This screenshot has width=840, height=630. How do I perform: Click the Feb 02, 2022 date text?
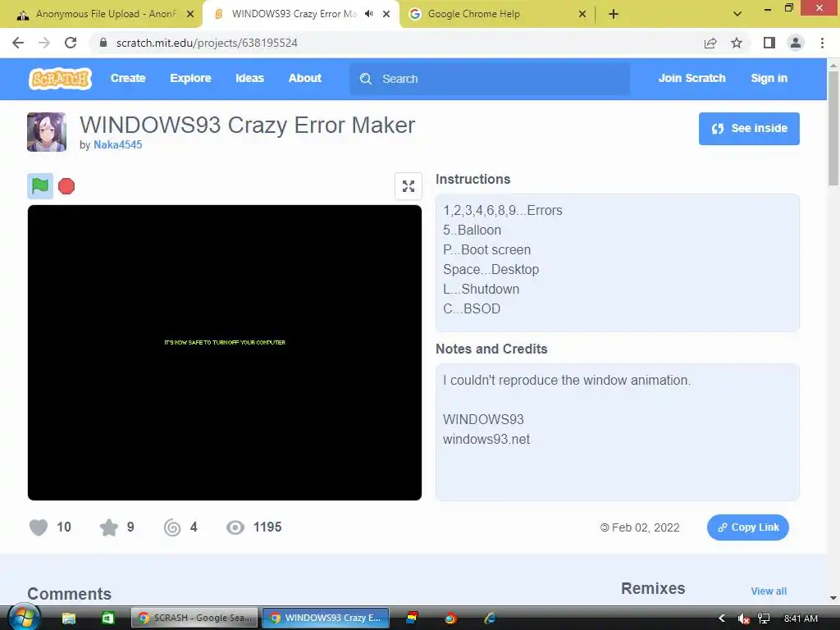click(646, 527)
